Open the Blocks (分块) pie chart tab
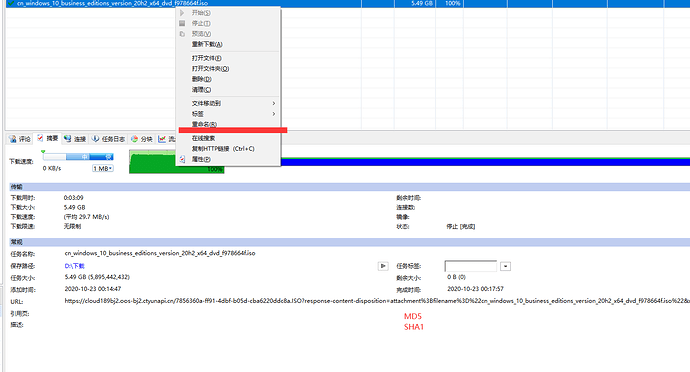Screen dimensions: 690x372 [x=142, y=139]
